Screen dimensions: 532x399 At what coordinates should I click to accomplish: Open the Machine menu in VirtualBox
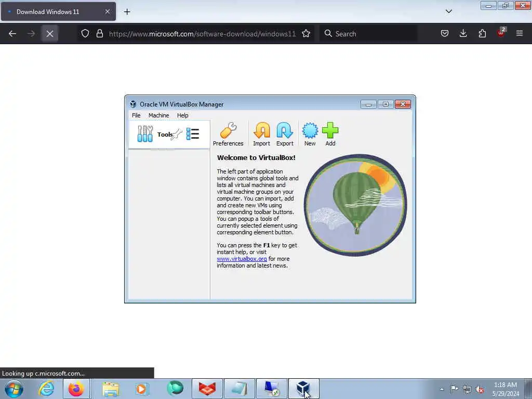pos(158,115)
